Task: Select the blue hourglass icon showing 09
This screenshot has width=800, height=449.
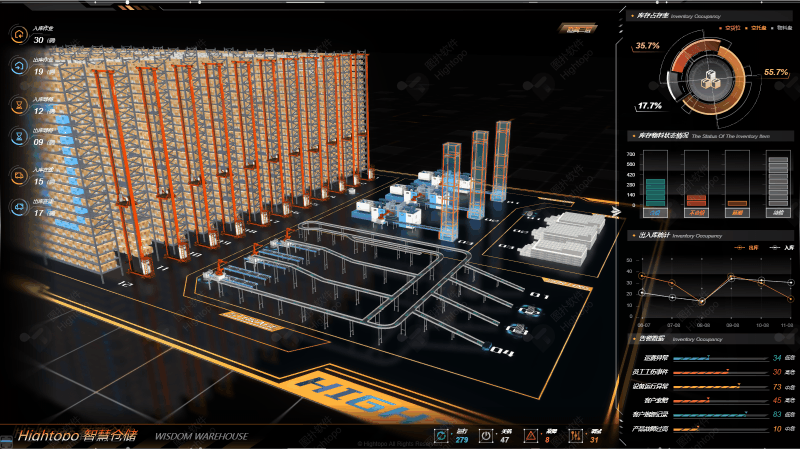Action: [19, 136]
